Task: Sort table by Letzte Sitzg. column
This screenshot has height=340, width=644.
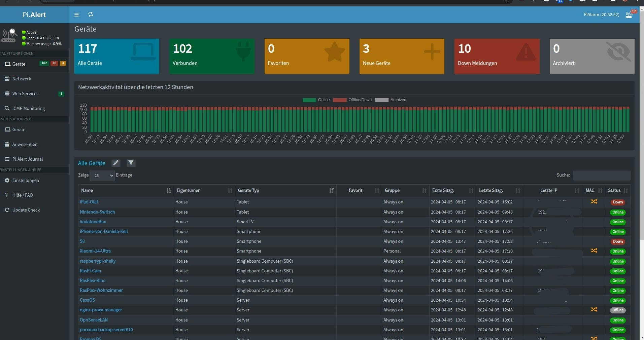Action: pos(500,190)
